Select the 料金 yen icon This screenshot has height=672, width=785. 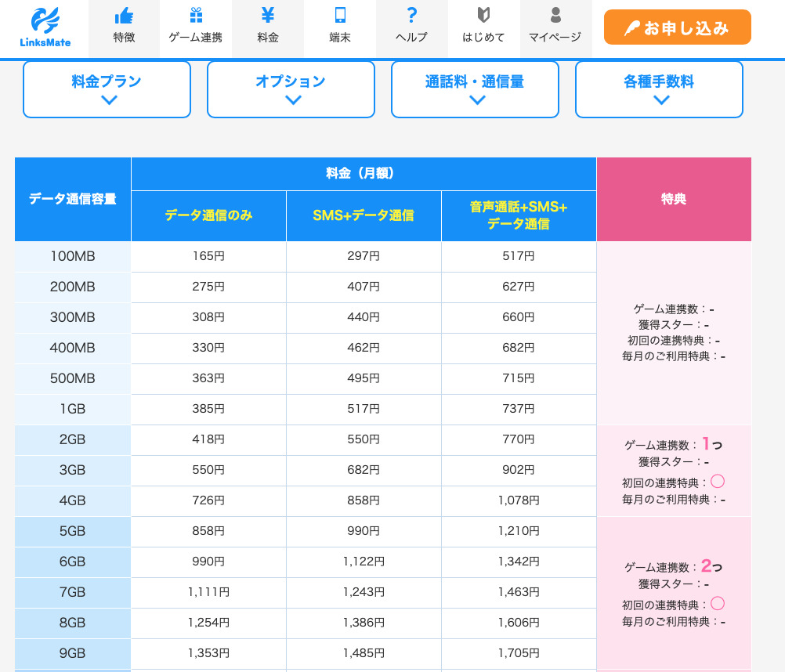(x=268, y=16)
